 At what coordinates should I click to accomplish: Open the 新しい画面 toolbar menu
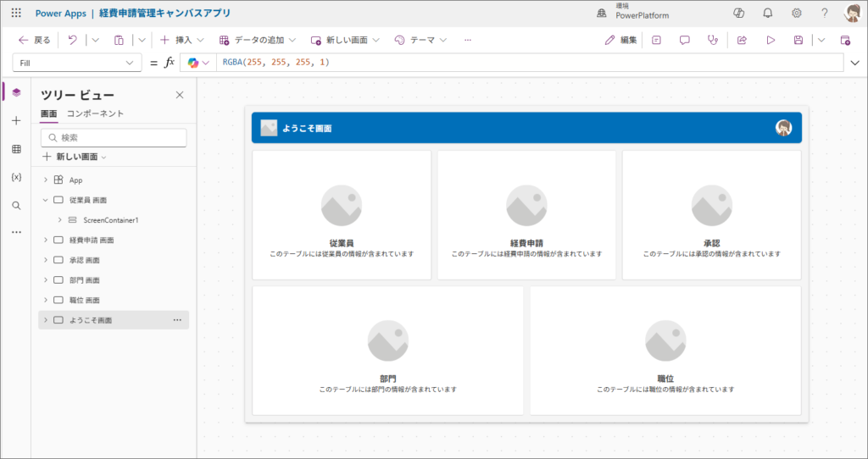pos(345,40)
